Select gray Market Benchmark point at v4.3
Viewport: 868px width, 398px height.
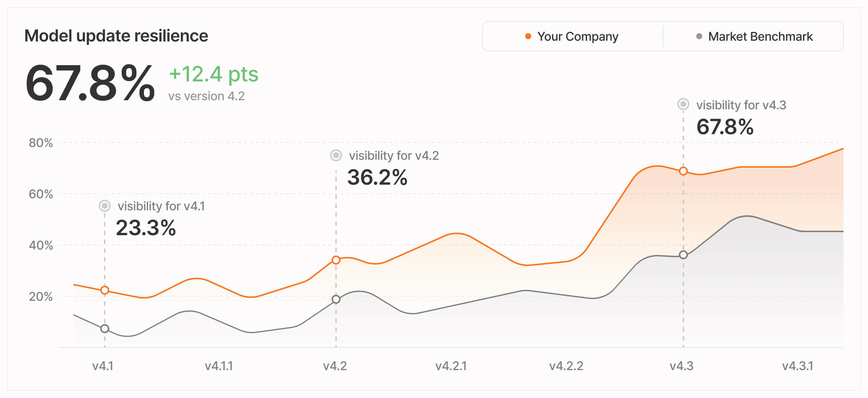pyautogui.click(x=683, y=255)
